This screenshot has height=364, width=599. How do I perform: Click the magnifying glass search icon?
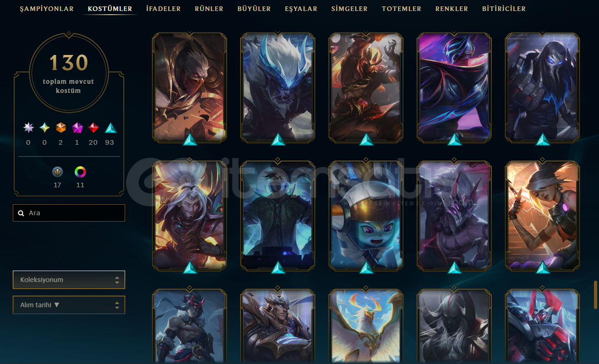click(21, 213)
